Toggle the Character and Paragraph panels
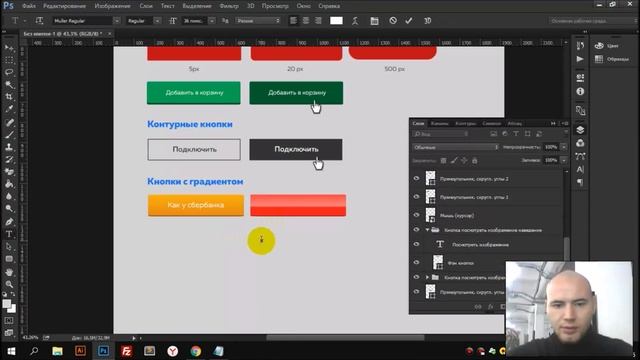 click(374, 21)
